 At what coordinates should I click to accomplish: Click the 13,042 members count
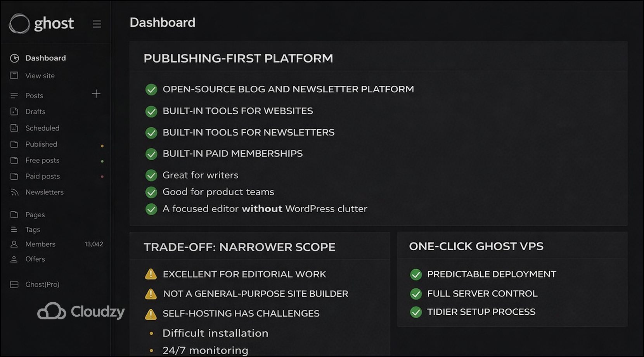point(94,244)
